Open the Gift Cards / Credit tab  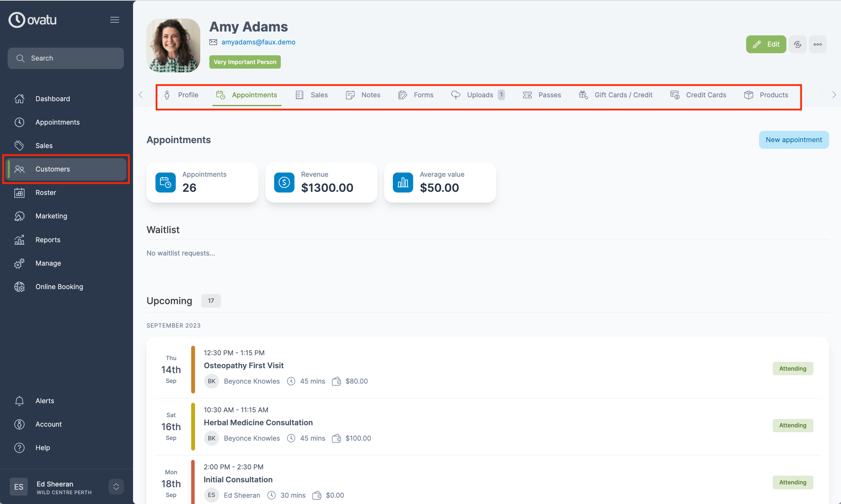point(623,95)
